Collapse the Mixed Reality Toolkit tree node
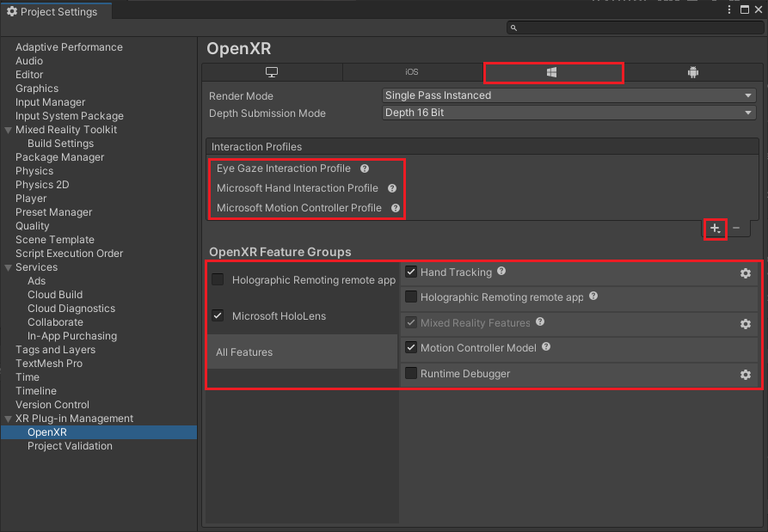This screenshot has width=768, height=532. tap(8, 130)
